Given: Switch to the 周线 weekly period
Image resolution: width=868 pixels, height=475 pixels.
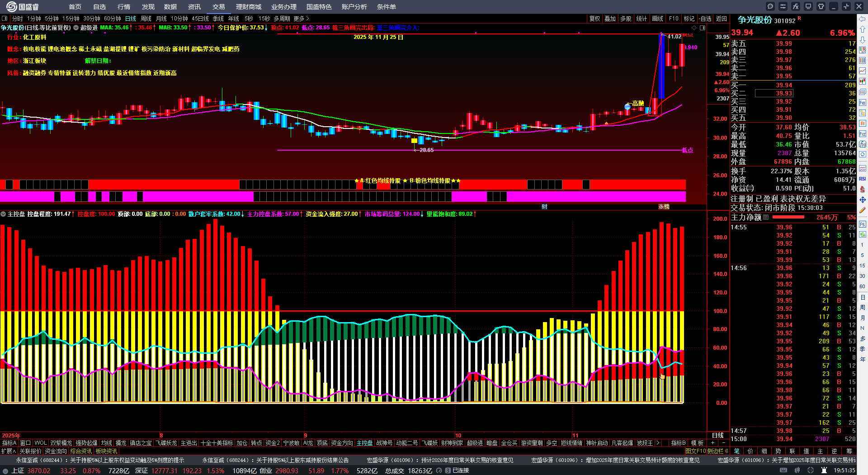Looking at the screenshot, I should tap(146, 19).
